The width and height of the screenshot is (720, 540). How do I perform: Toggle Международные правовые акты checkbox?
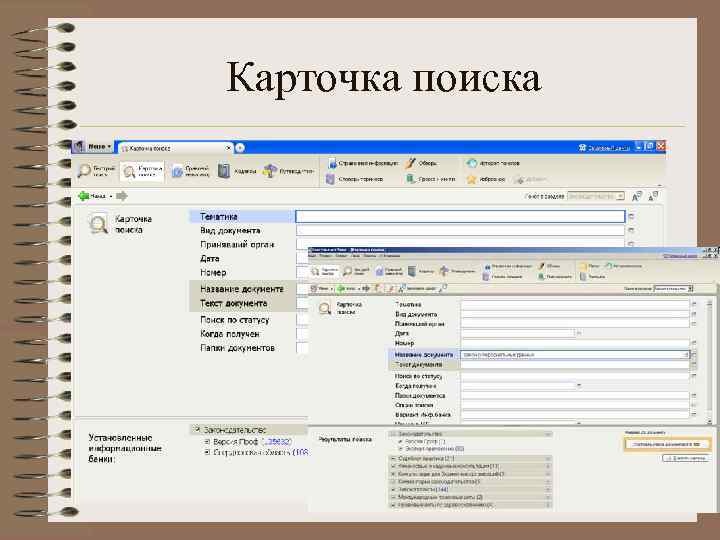pos(393,497)
